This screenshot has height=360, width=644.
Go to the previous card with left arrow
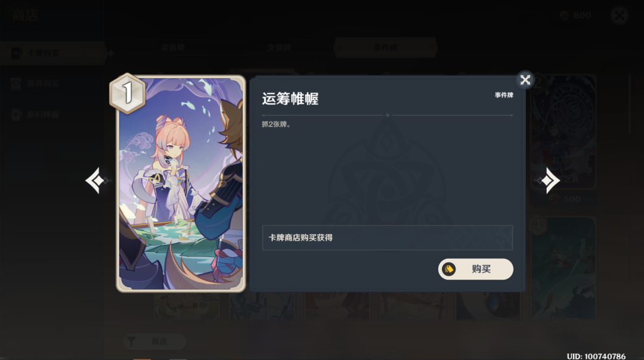pyautogui.click(x=95, y=181)
